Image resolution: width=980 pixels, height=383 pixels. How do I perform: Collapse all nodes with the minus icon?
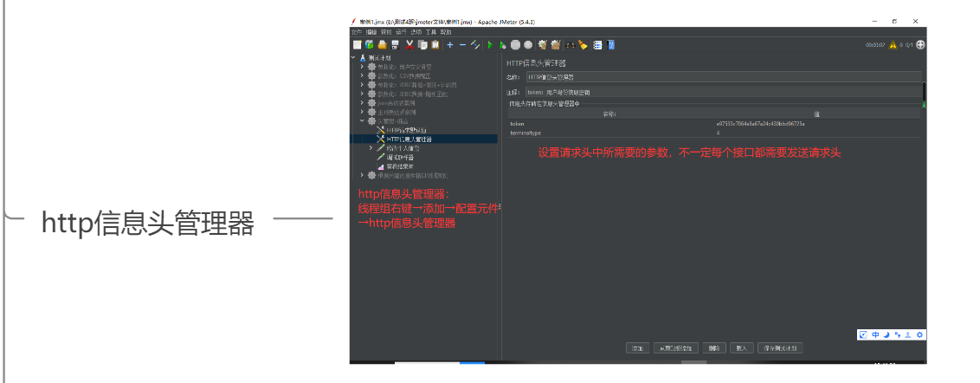click(462, 45)
